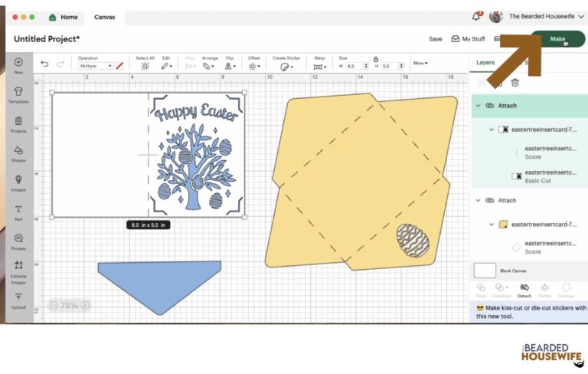Select the Shapes tool
588x374 pixels.
coord(18,153)
